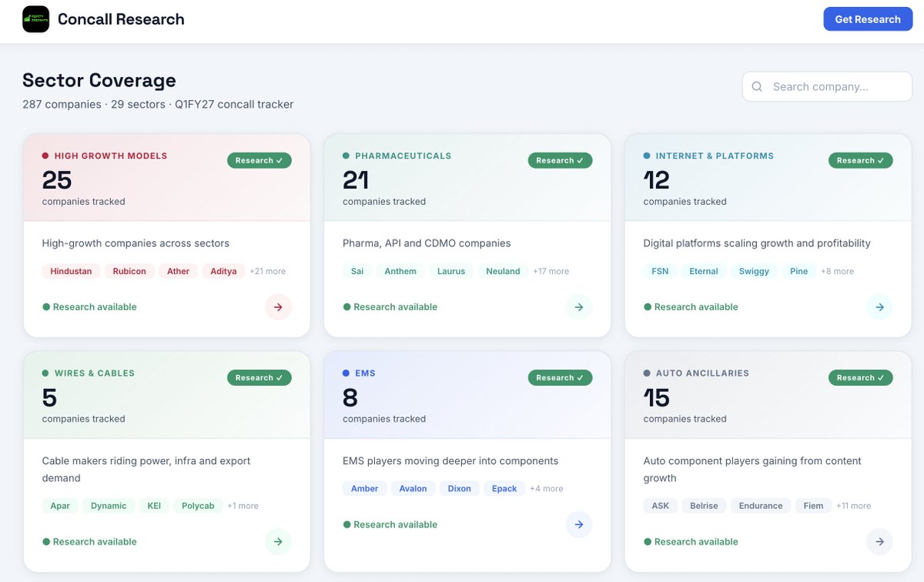Open Auto Ancillaries arrow icon
Image resolution: width=924 pixels, height=582 pixels.
[879, 542]
